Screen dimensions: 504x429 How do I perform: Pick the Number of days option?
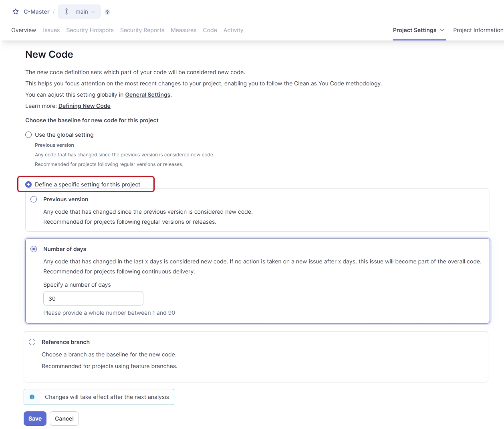coord(34,249)
